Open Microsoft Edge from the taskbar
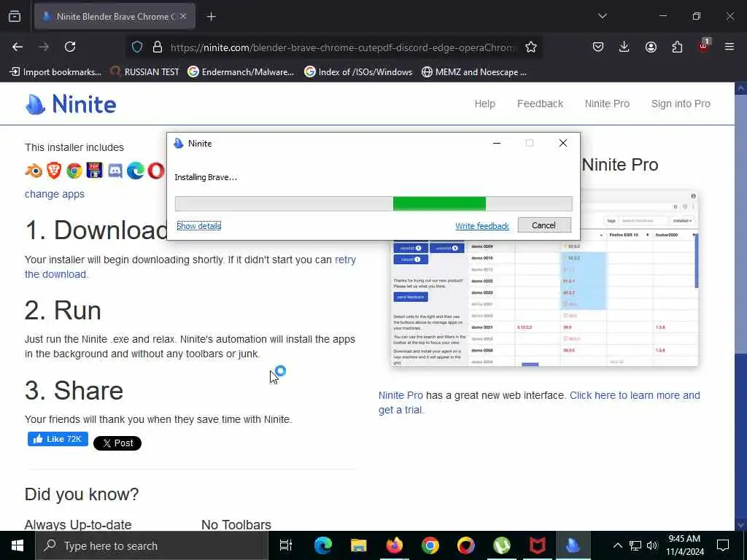The width and height of the screenshot is (747, 560). point(322,545)
